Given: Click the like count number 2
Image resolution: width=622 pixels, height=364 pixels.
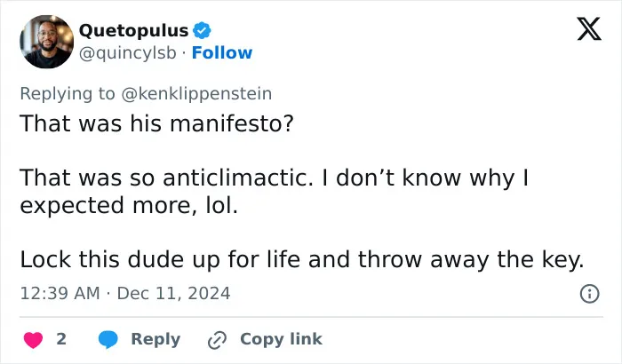Looking at the screenshot, I should pyautogui.click(x=61, y=339).
